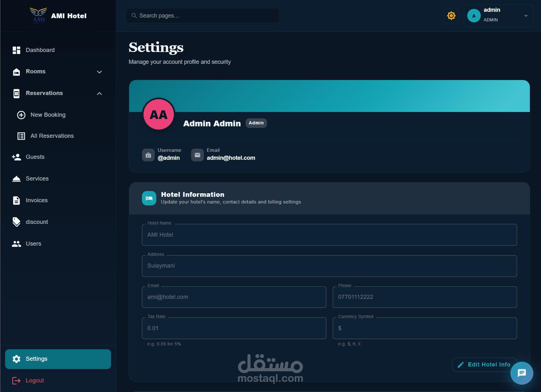The image size is (541, 392).
Task: Click the search magnifier icon
Action: pyautogui.click(x=134, y=16)
